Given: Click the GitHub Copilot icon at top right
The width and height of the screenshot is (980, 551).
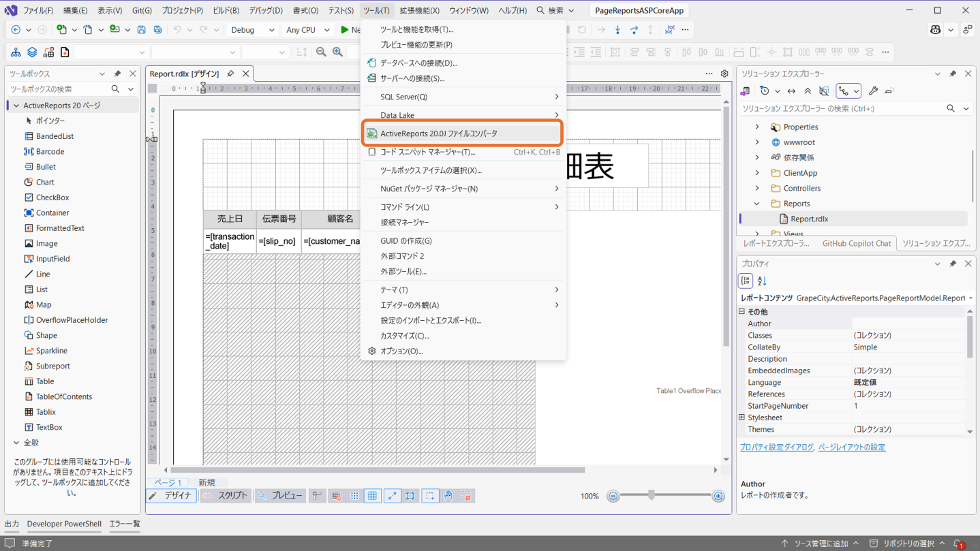Looking at the screenshot, I should coord(936,30).
